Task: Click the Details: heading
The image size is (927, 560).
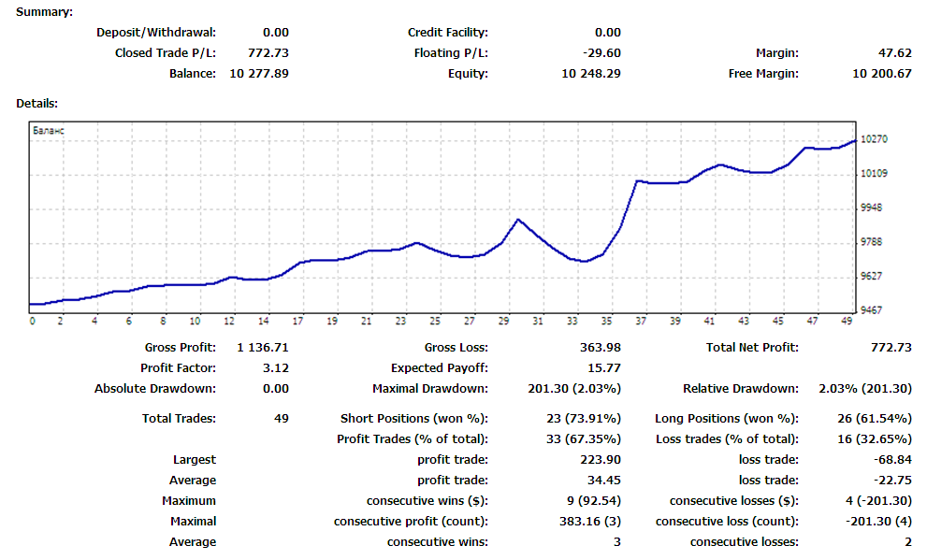Action: coord(36,104)
